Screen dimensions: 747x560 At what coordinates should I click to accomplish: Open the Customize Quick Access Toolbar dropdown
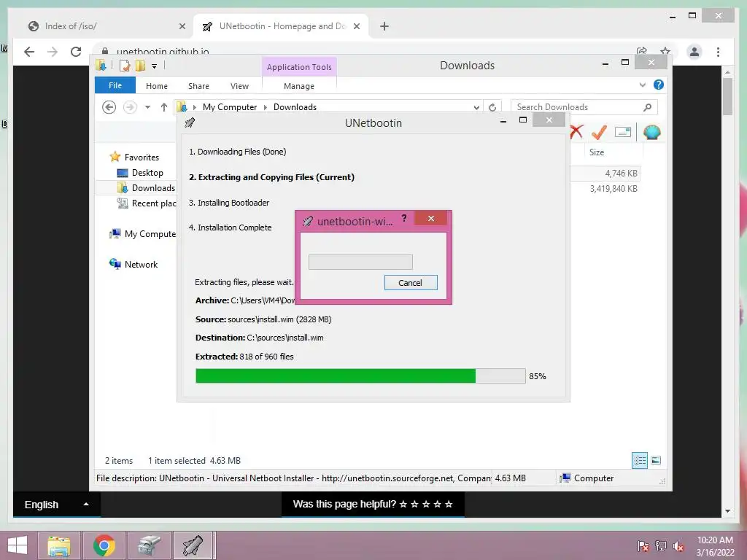155,66
